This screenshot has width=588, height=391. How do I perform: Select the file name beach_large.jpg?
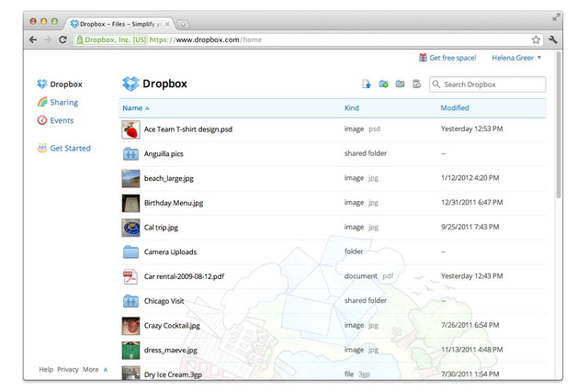coord(169,178)
